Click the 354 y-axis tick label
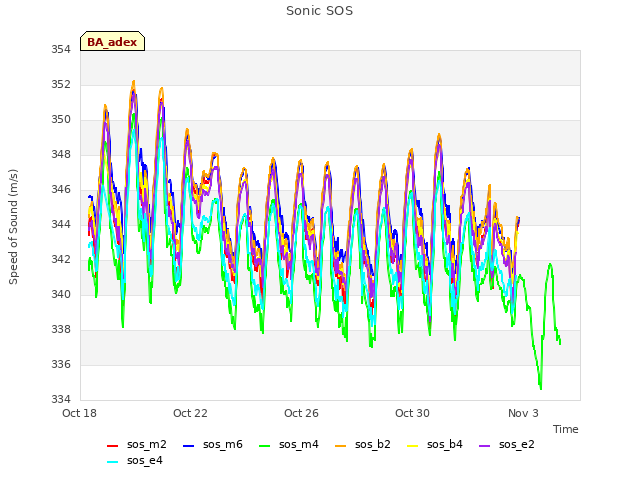The width and height of the screenshot is (640, 480). coord(61,49)
